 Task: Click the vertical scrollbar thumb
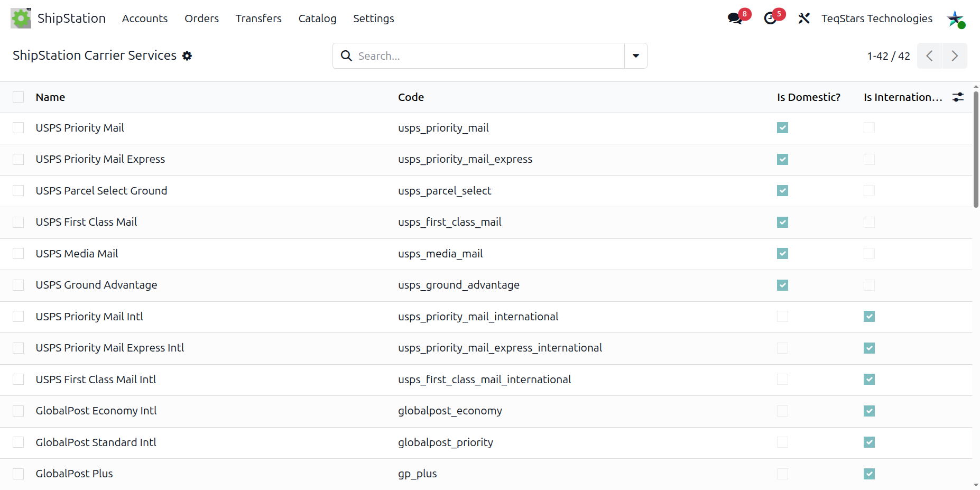976,150
